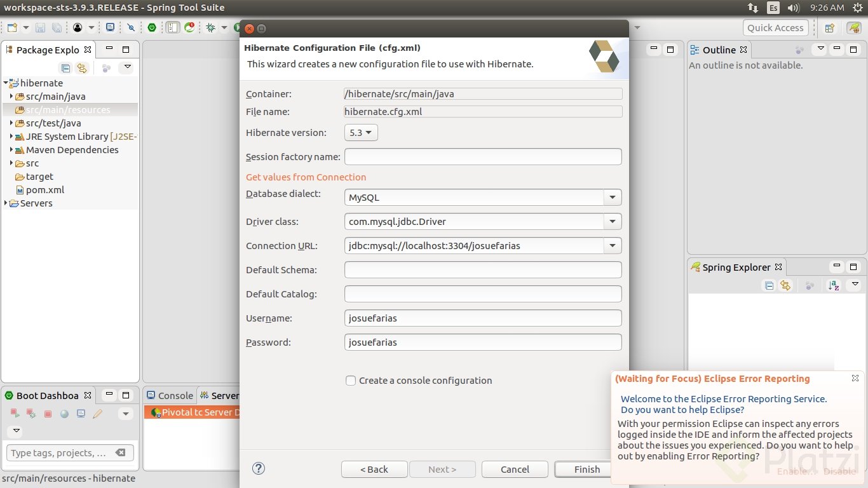Click the Spring Boot Dashboard toolbar icon
The width and height of the screenshot is (868, 488).
152,27
